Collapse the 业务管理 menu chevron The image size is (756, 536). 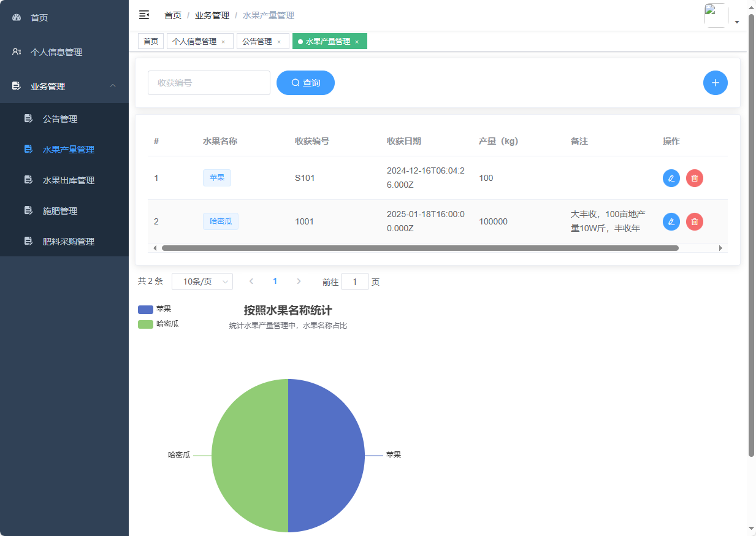click(x=113, y=86)
